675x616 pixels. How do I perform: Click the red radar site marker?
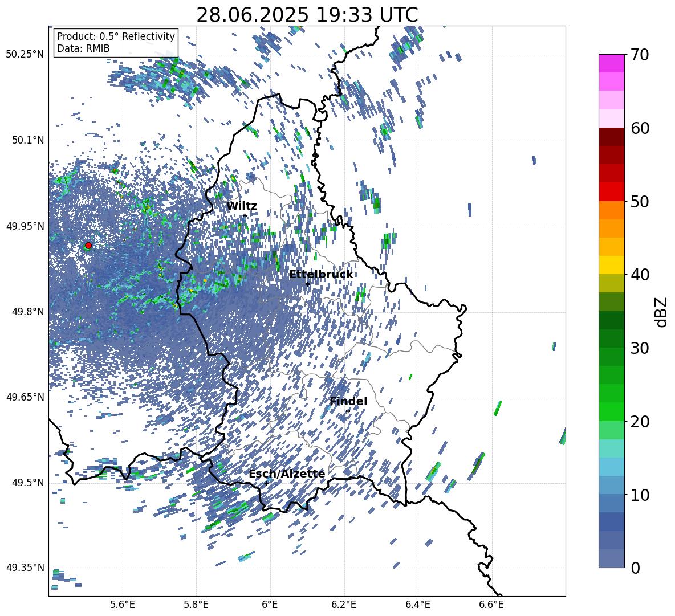[x=88, y=245]
